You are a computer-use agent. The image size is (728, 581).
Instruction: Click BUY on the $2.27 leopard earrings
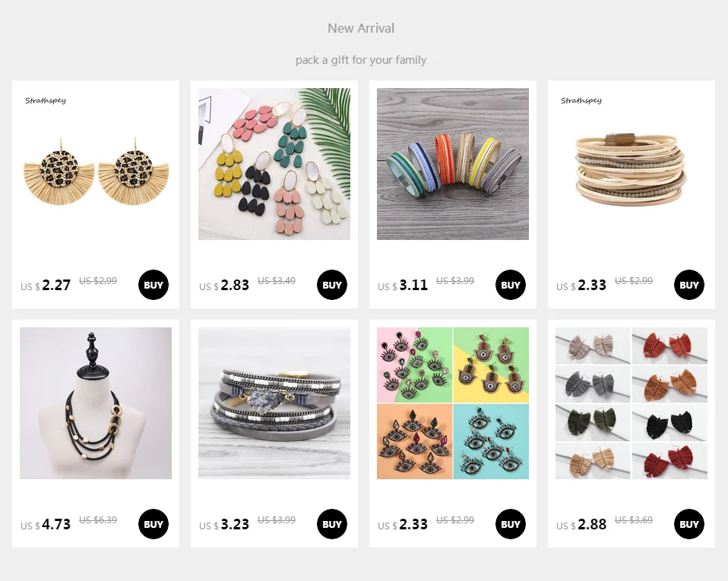[154, 285]
